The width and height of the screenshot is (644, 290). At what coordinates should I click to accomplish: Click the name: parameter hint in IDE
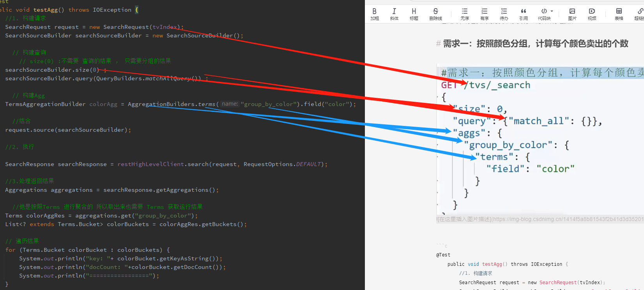[230, 104]
